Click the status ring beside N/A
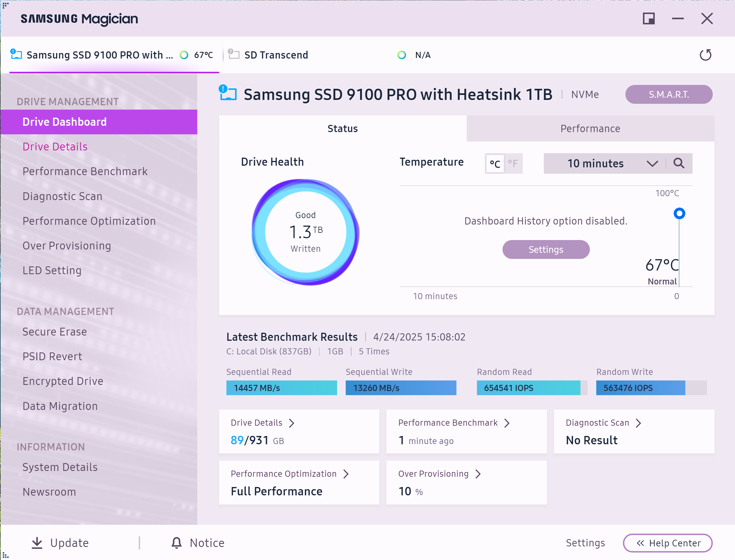Viewport: 735px width, 560px height. coord(402,55)
